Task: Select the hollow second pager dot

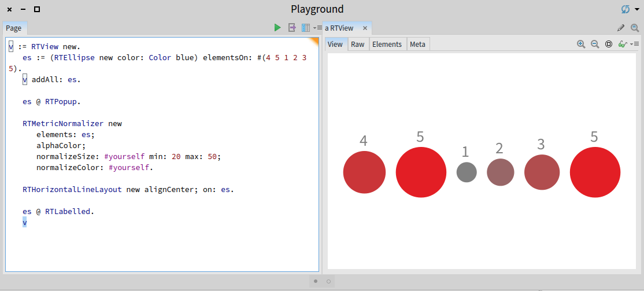Action: [328, 281]
